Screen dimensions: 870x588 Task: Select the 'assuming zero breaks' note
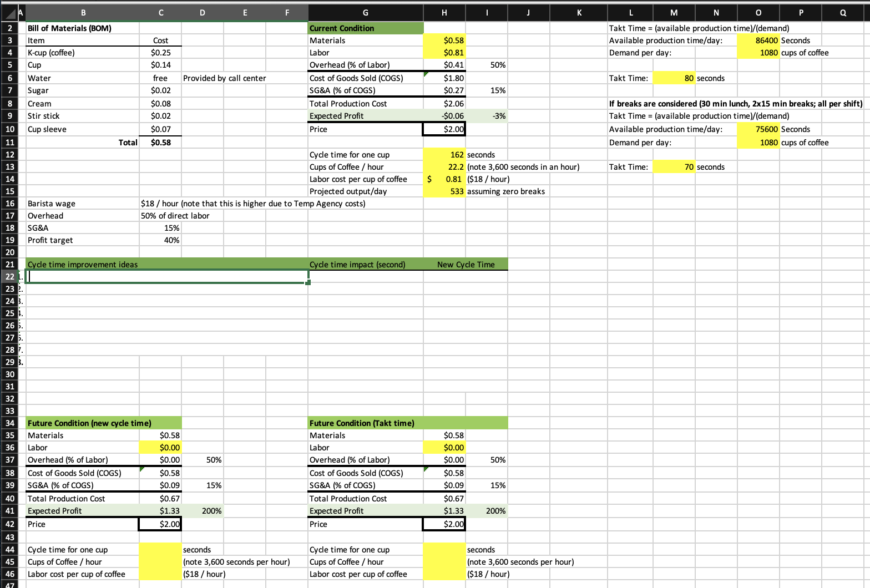point(506,191)
